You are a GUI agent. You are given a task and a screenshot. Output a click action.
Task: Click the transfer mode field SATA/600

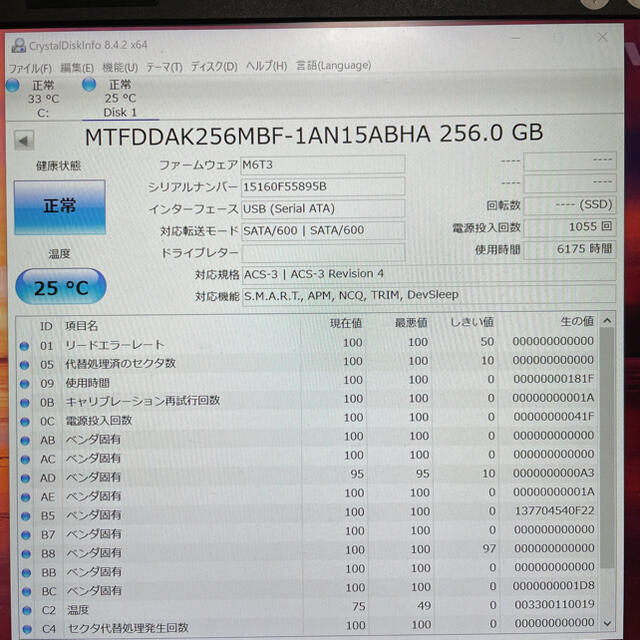pyautogui.click(x=323, y=231)
